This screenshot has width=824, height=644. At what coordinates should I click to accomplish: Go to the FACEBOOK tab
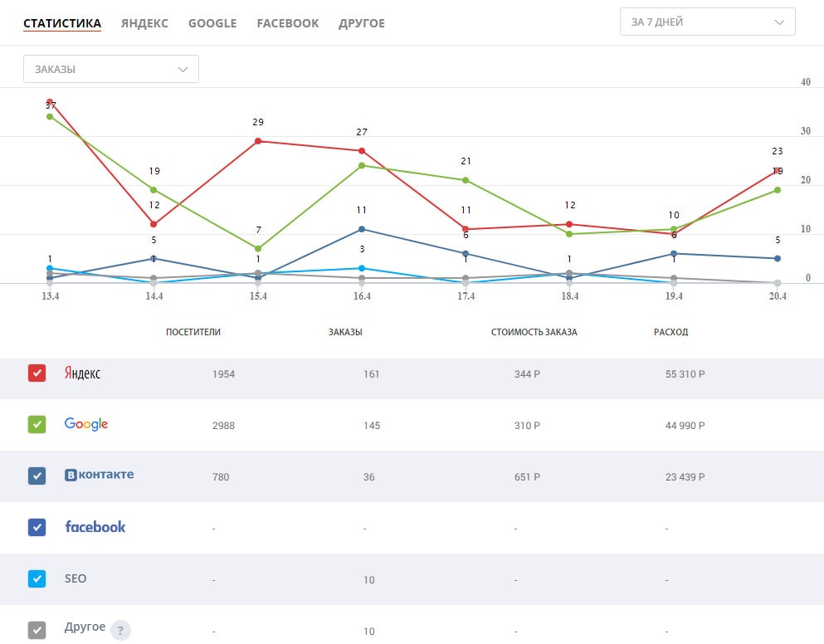click(x=287, y=23)
